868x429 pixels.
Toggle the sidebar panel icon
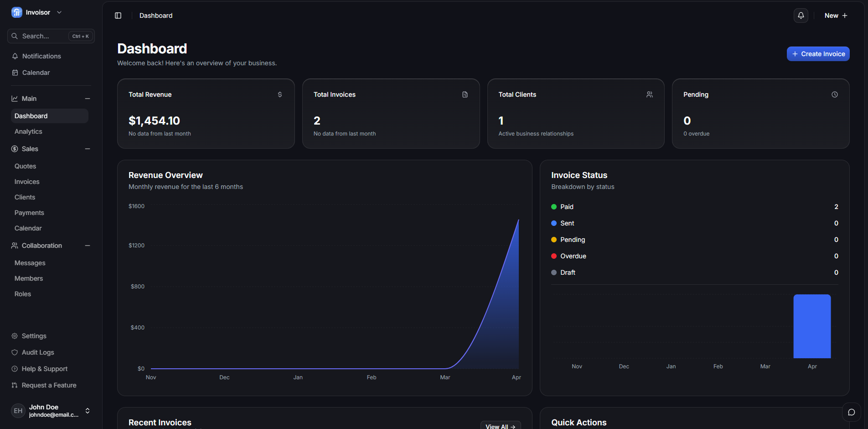click(x=118, y=16)
